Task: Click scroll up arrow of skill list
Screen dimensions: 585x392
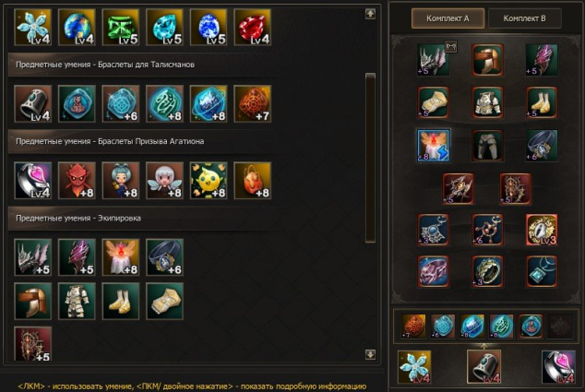Action: click(x=370, y=14)
